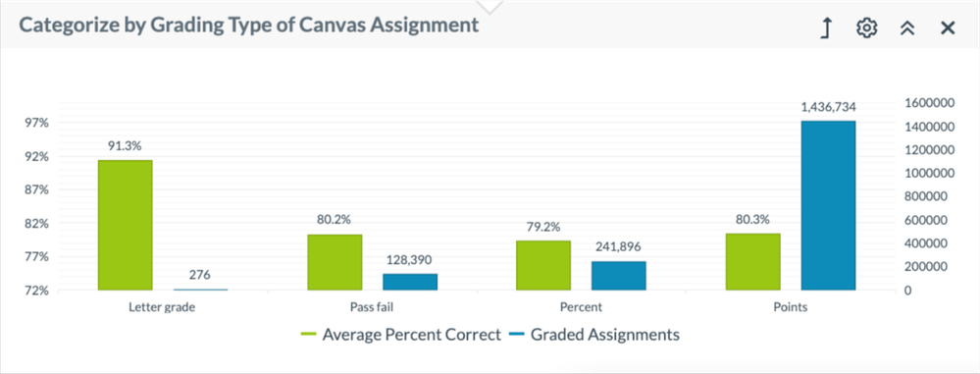This screenshot has width=980, height=374.
Task: Click the Percent blue bar
Action: pyautogui.click(x=619, y=276)
